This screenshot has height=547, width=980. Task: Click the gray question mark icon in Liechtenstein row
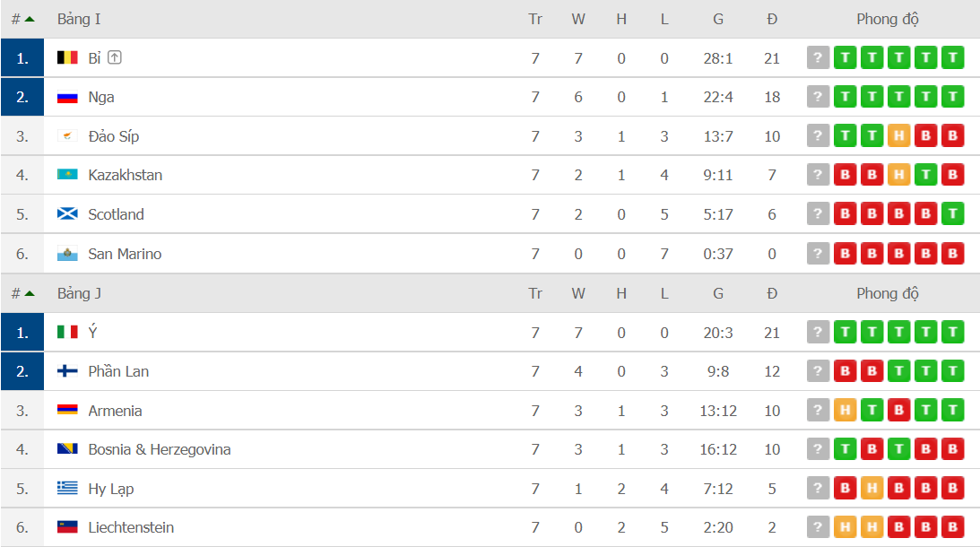pyautogui.click(x=818, y=527)
